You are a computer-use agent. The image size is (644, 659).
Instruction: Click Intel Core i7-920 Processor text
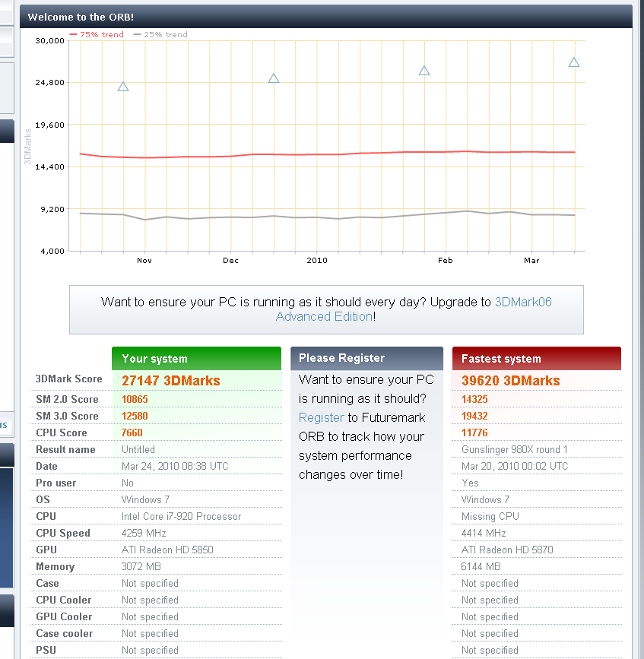181,517
